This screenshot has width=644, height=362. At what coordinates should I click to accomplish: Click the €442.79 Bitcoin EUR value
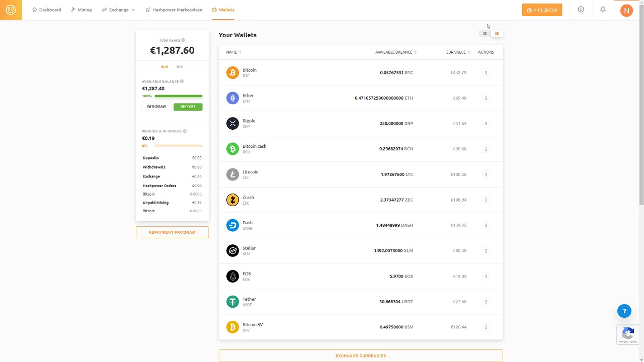click(x=458, y=73)
